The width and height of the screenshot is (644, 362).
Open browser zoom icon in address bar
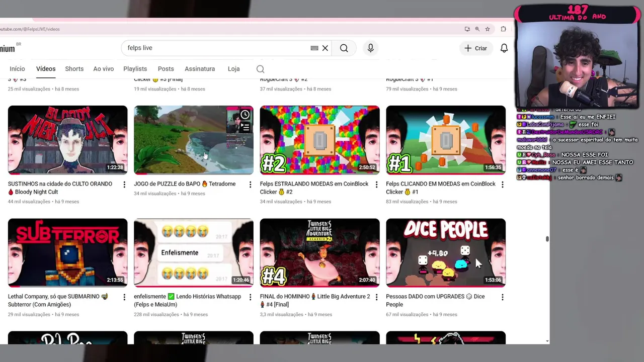(477, 29)
